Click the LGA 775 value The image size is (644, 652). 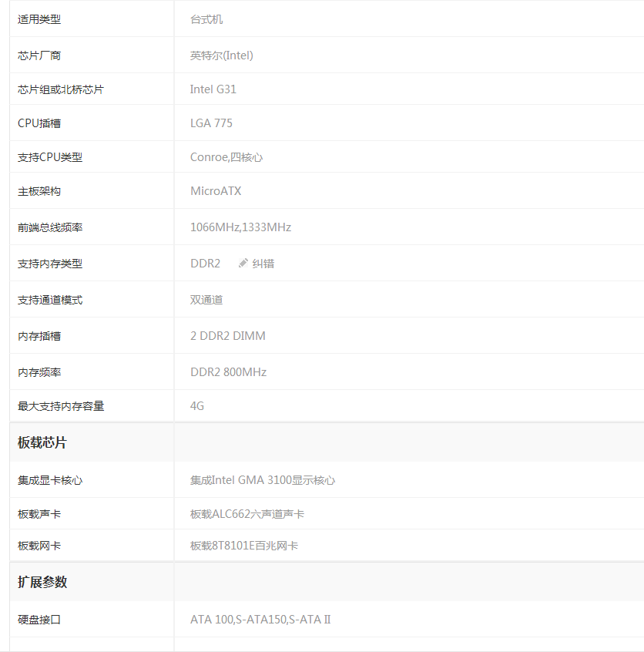pyautogui.click(x=211, y=123)
